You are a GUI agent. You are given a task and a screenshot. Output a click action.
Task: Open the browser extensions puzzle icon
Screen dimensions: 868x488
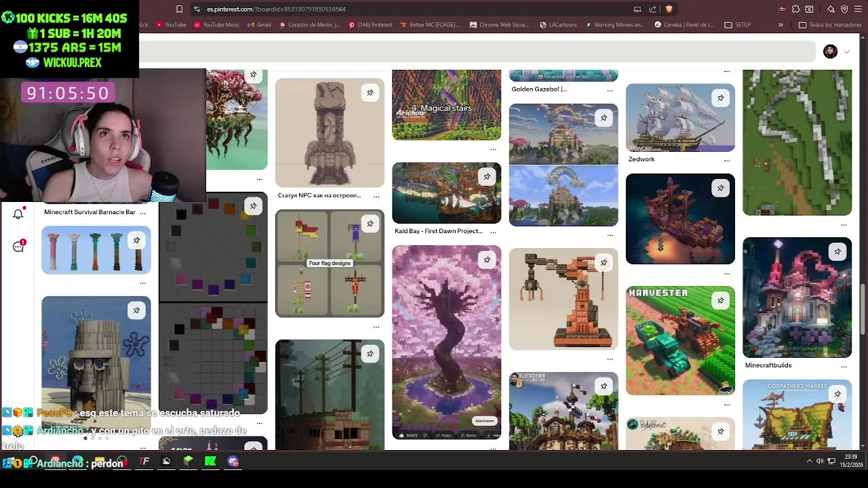(x=796, y=9)
